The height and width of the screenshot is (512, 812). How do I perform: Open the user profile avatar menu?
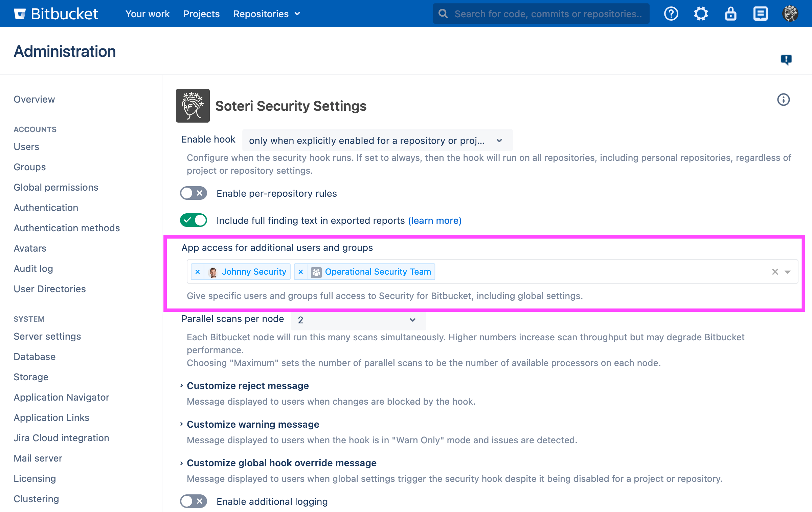pos(790,14)
